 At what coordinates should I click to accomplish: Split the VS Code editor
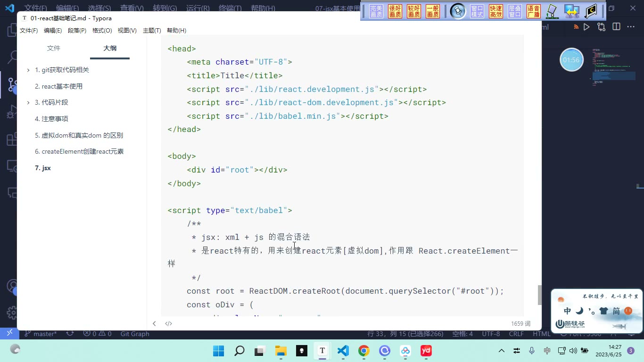point(616,27)
